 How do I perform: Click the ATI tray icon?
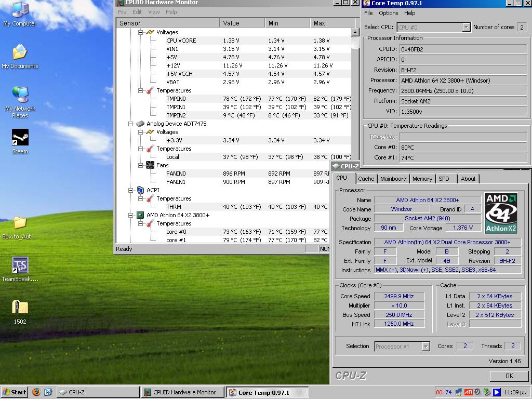[x=469, y=392]
